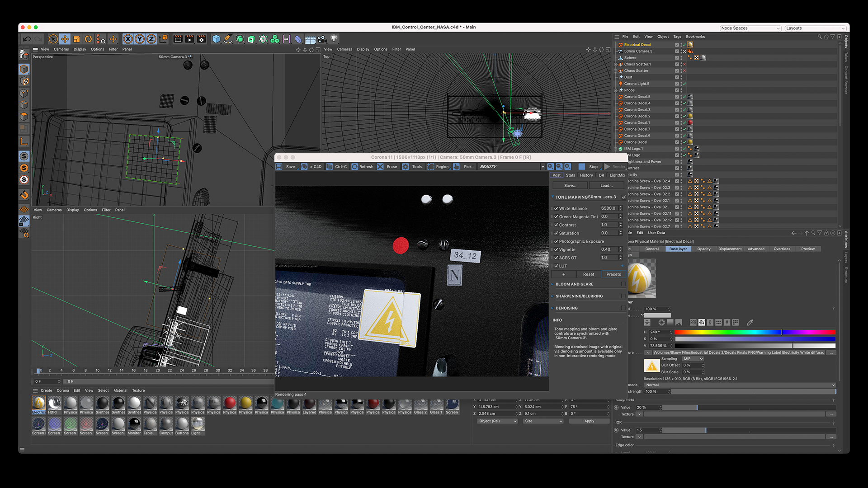Click search magnifier in Object Manager header
The height and width of the screenshot is (488, 868).
820,37
